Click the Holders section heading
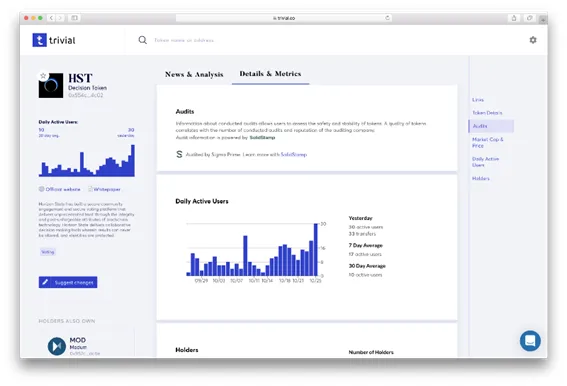The height and width of the screenshot is (386, 567). (187, 350)
